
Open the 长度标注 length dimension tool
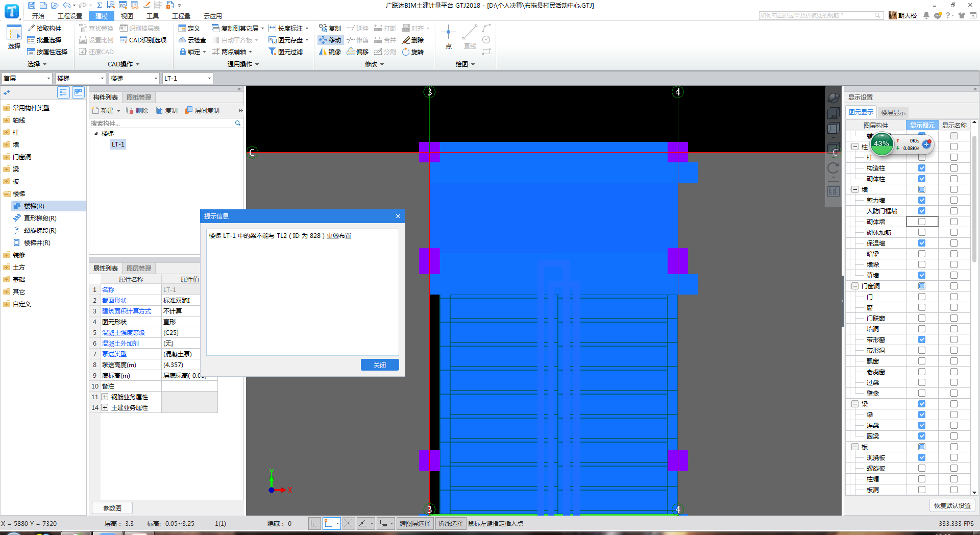tap(288, 28)
